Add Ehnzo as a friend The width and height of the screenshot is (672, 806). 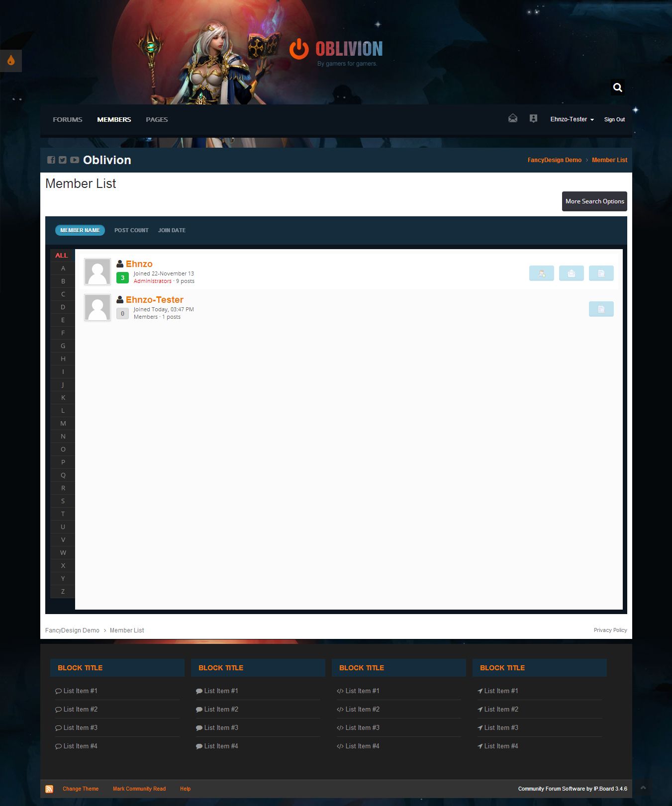(541, 273)
